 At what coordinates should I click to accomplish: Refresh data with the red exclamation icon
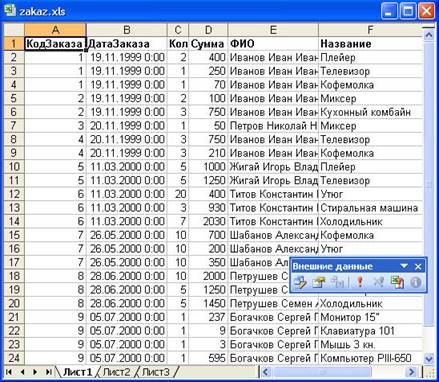point(360,283)
